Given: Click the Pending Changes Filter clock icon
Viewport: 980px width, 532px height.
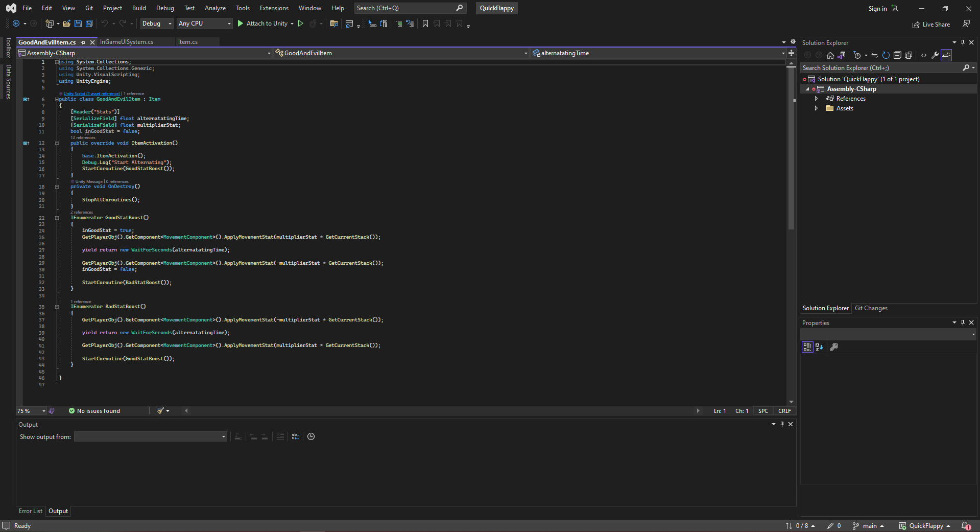Looking at the screenshot, I should (857, 55).
